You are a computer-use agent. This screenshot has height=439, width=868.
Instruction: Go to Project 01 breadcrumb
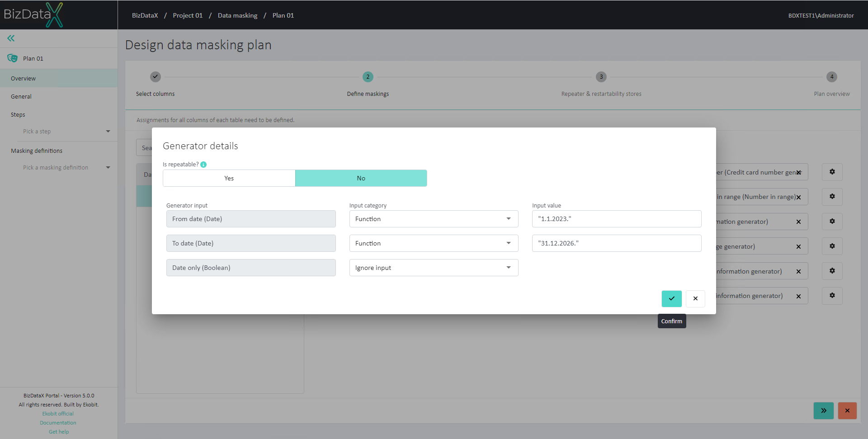(x=188, y=15)
